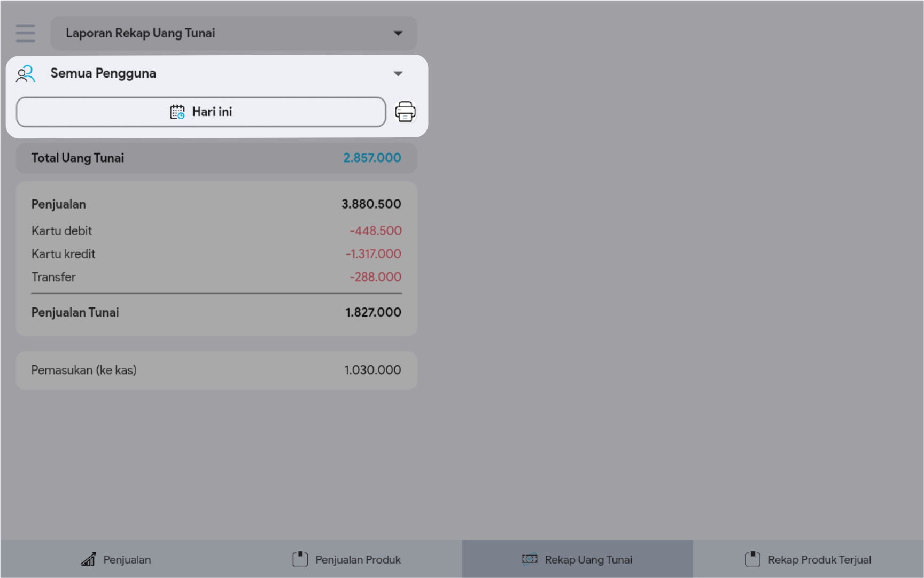
Task: Click the printer icon to print report
Action: click(405, 112)
